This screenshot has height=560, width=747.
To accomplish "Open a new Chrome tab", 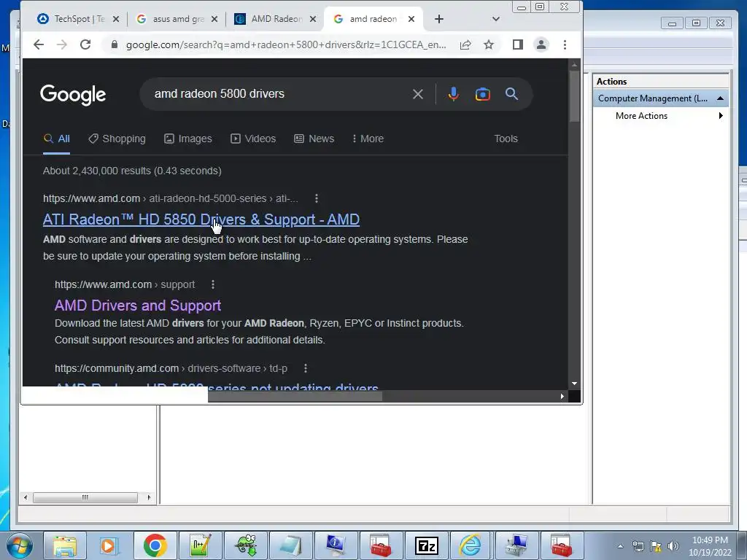I will point(439,19).
